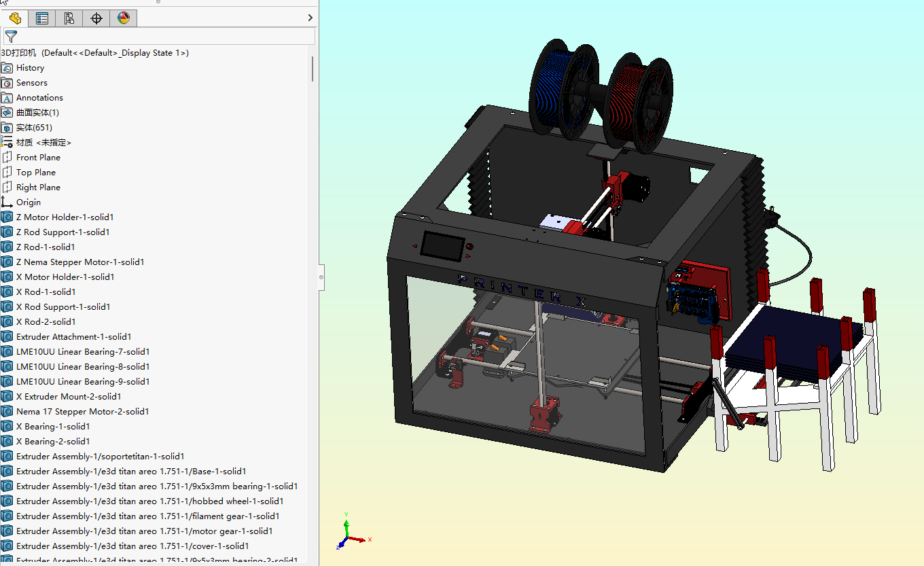The image size is (924, 566).
Task: Select the Sensors folder icon
Action: click(7, 83)
